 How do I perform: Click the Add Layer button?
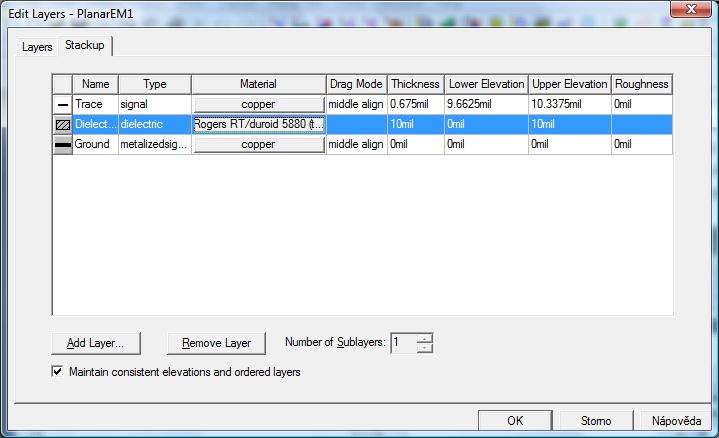pyautogui.click(x=96, y=343)
